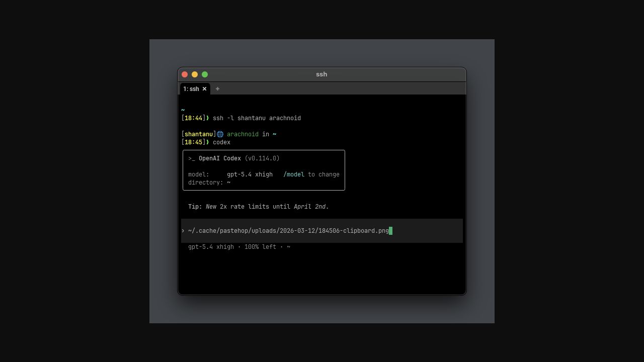Click the Tip line about rate limits
644x362 pixels.
point(259,207)
